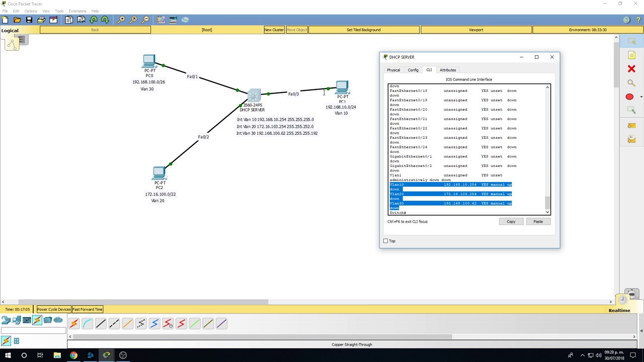Select the PC2 computer in workspace

(x=159, y=173)
